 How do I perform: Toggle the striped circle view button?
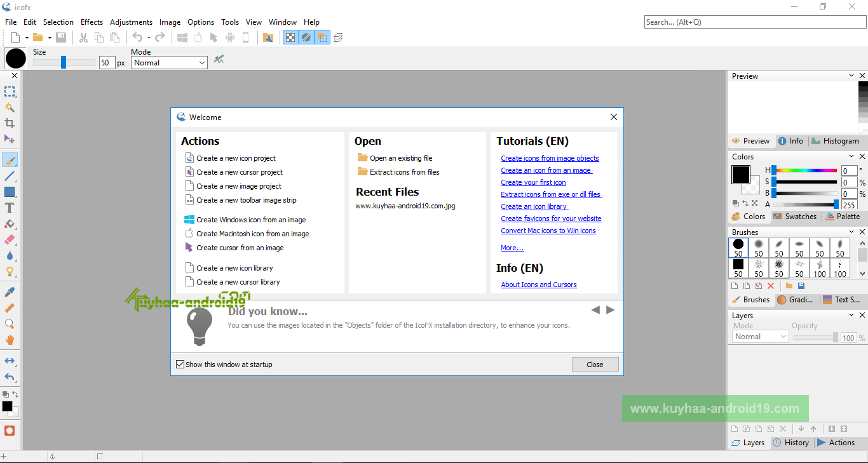click(x=306, y=37)
